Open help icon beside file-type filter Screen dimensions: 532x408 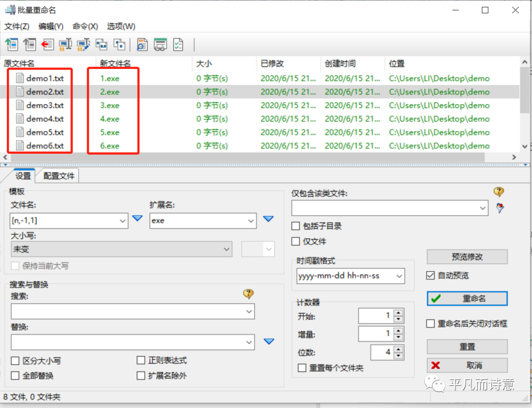499,192
